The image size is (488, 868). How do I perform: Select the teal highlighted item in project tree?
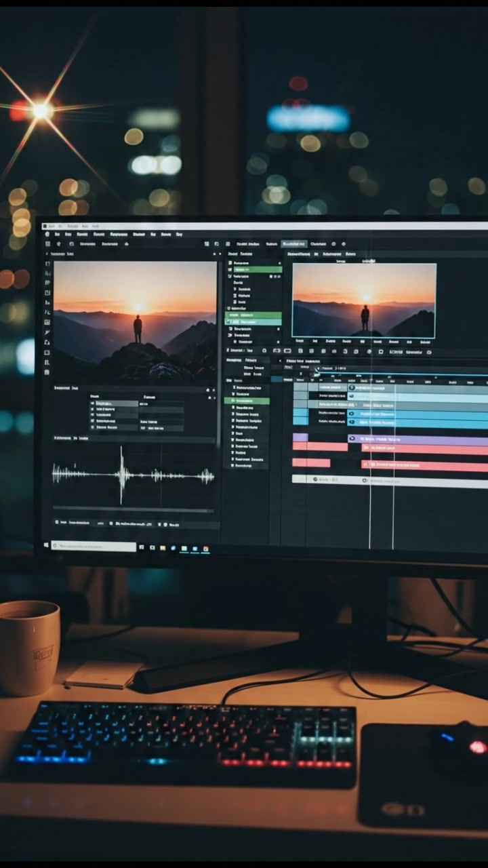click(x=253, y=323)
